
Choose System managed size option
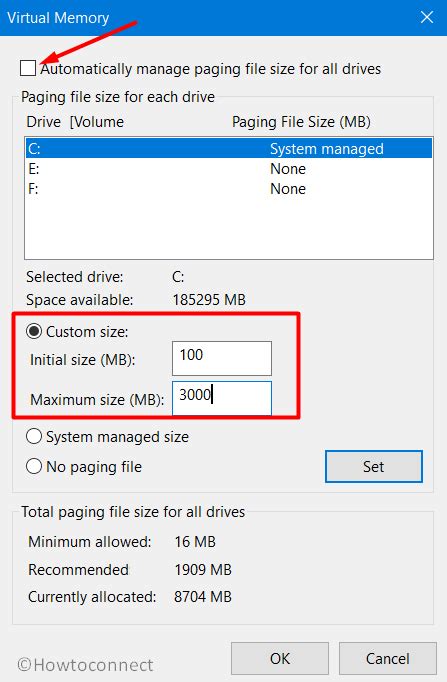coord(34,436)
